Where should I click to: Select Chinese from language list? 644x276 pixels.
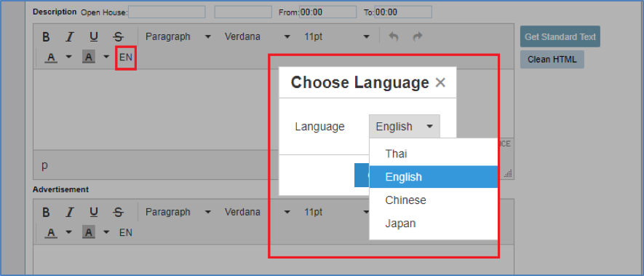434,200
